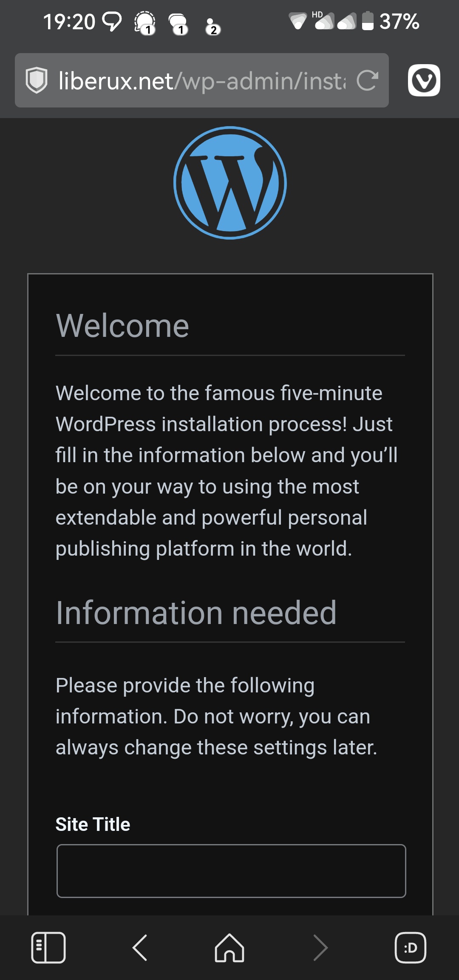The image size is (459, 980).
Task: Tap the Home icon in bottom toolbar
Action: tap(229, 947)
